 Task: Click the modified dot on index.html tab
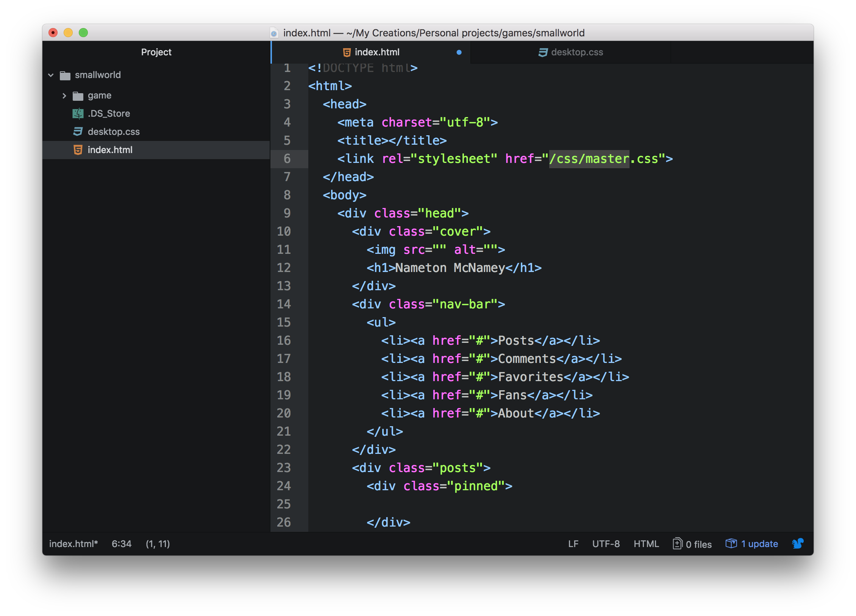point(459,52)
